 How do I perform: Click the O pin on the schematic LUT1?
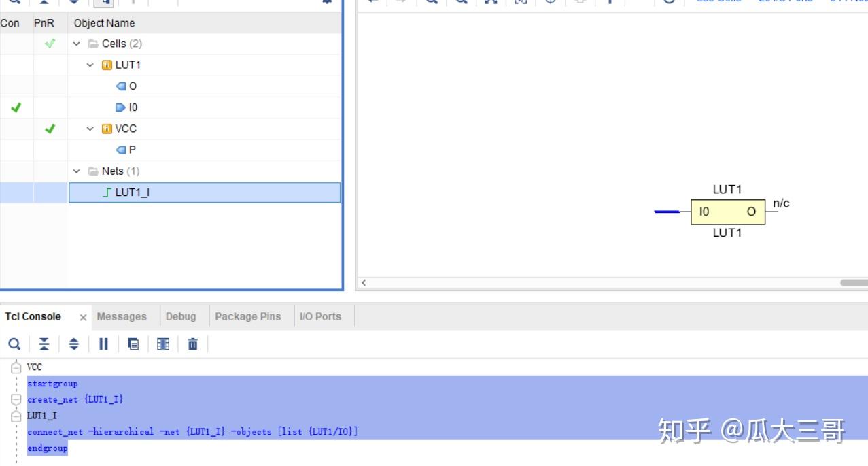(x=751, y=212)
